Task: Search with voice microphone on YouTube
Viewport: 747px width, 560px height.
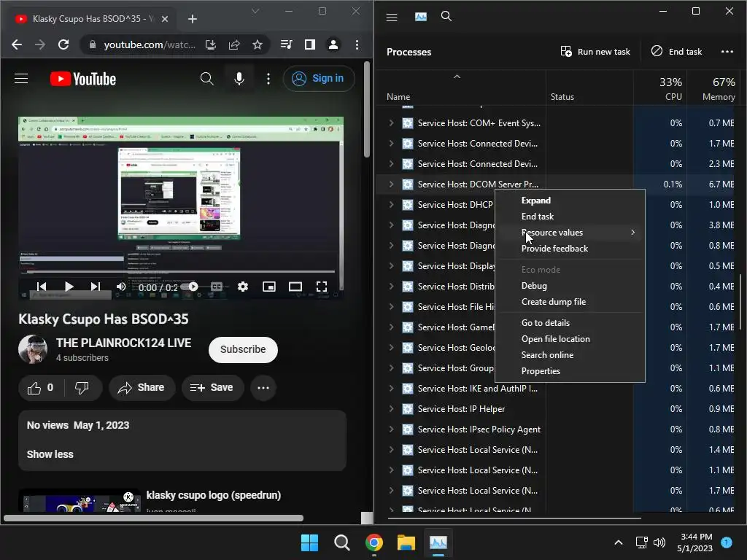Action: pos(239,79)
